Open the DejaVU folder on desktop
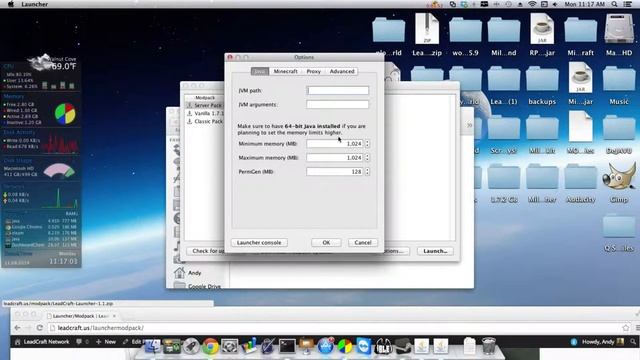Screen dimensions: 640x360 [619, 133]
